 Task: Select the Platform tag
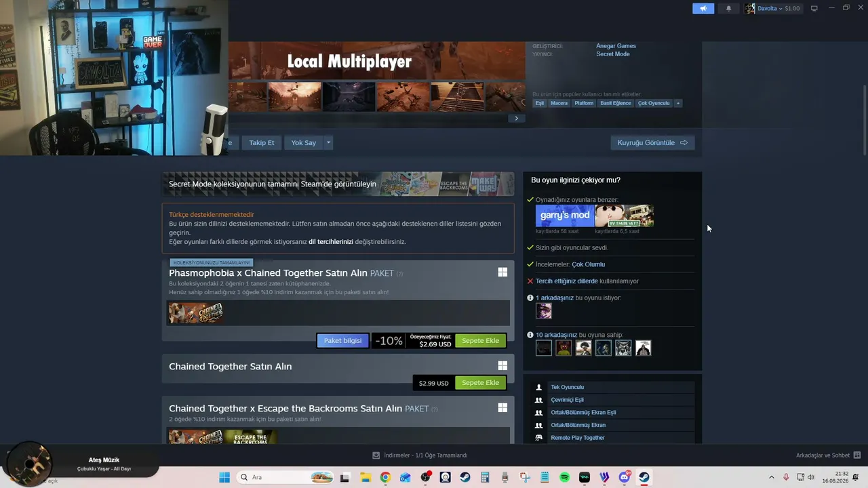pos(584,103)
